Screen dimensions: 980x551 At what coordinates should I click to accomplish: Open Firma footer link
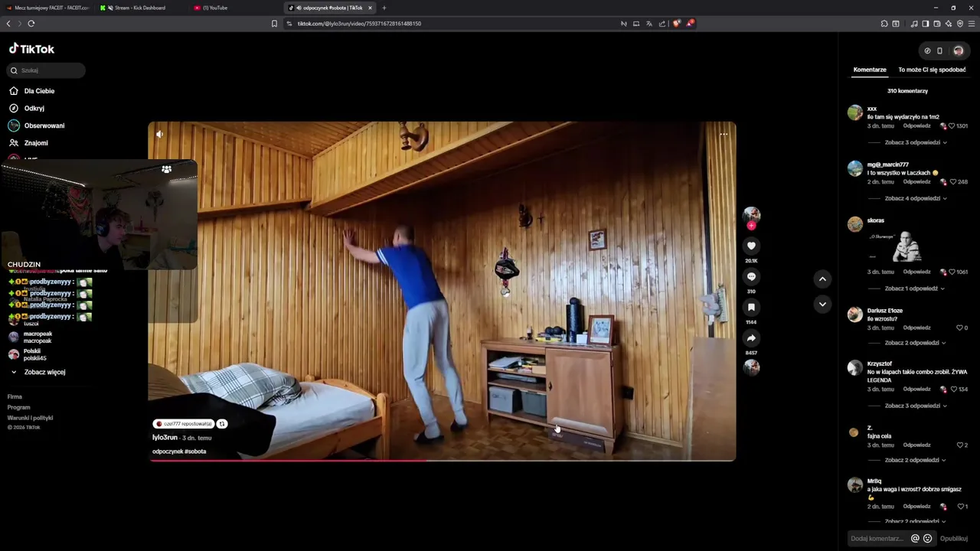pos(15,396)
